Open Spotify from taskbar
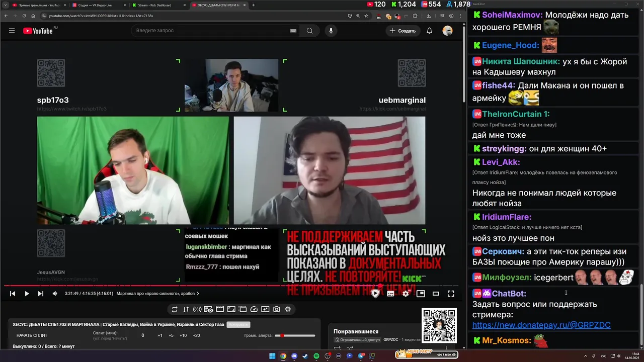 (x=316, y=356)
